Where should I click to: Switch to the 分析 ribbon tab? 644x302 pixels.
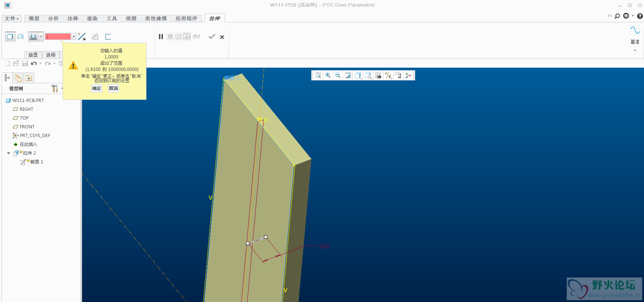coord(53,19)
